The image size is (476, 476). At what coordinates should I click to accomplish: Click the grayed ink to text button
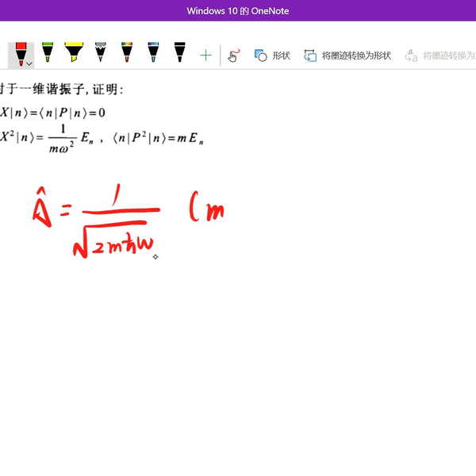440,56
